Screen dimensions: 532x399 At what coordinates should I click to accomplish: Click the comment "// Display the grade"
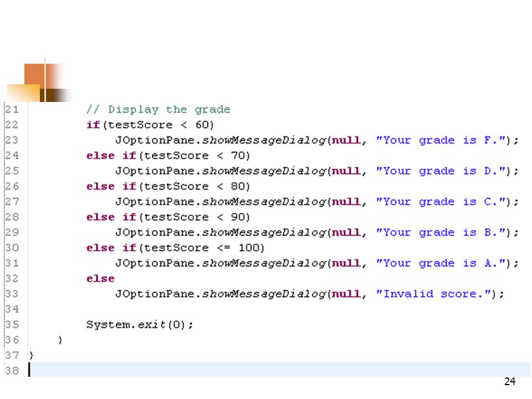(x=158, y=110)
